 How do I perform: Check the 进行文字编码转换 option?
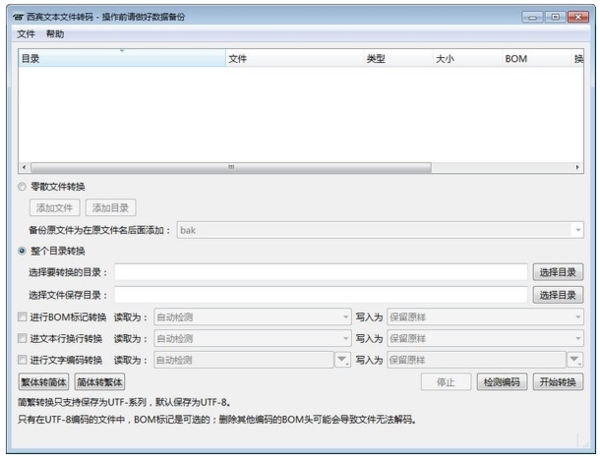[23, 360]
